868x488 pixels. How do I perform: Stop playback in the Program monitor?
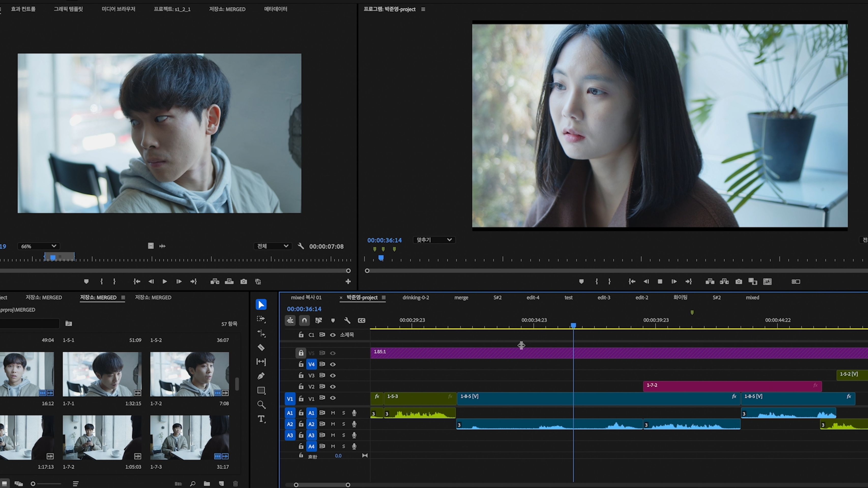(x=660, y=282)
